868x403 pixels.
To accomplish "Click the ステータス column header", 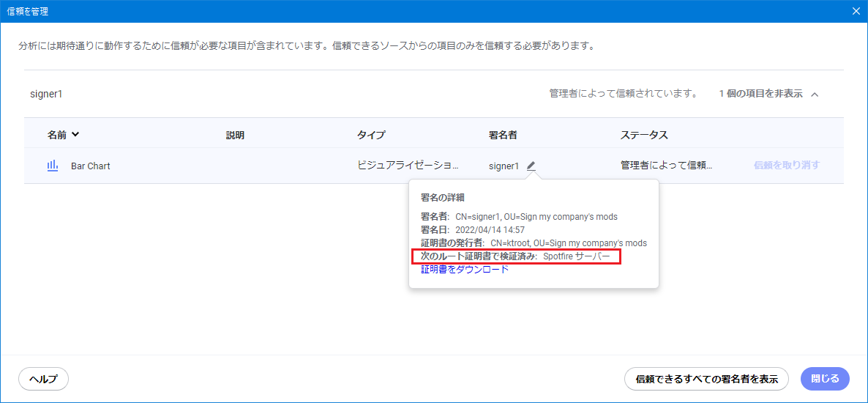I will (x=644, y=135).
